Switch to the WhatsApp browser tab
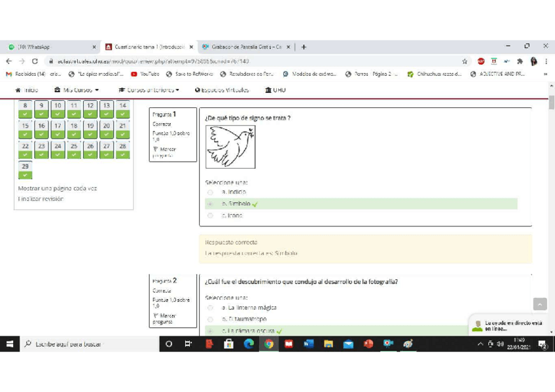The image size is (555, 392). point(49,47)
